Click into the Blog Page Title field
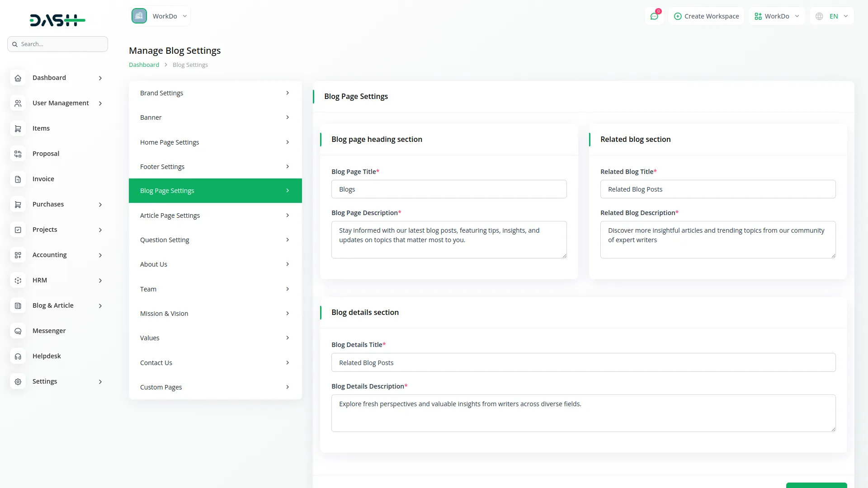The width and height of the screenshot is (868, 488). click(448, 189)
